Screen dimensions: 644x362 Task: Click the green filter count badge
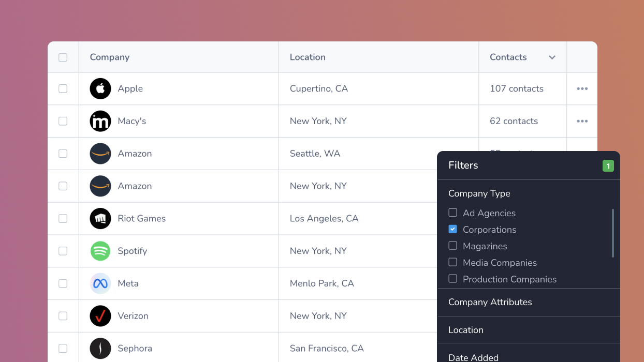(x=608, y=166)
